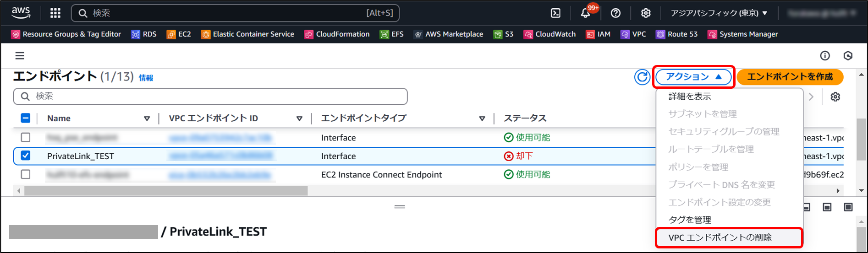Open the Route 53 shortcut

[676, 34]
